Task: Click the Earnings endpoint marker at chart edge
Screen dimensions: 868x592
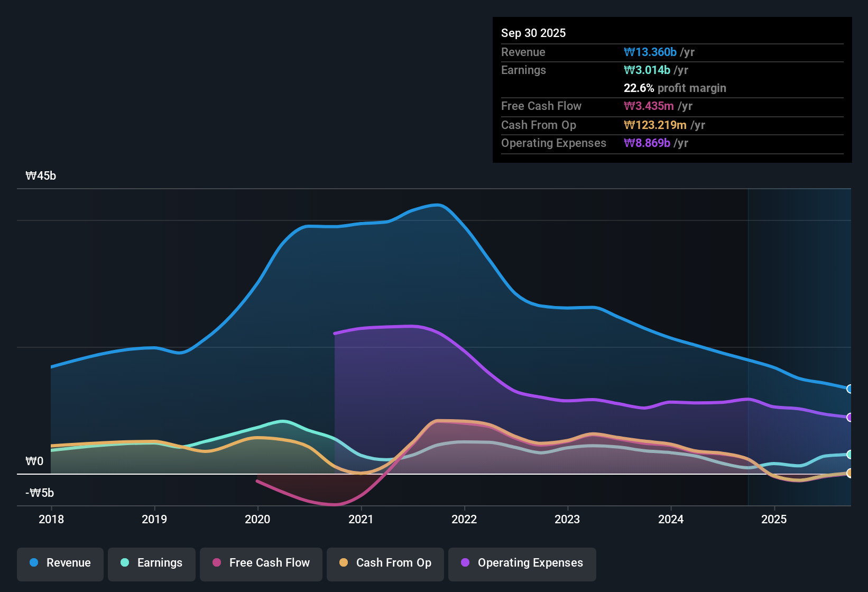Action: click(x=849, y=454)
